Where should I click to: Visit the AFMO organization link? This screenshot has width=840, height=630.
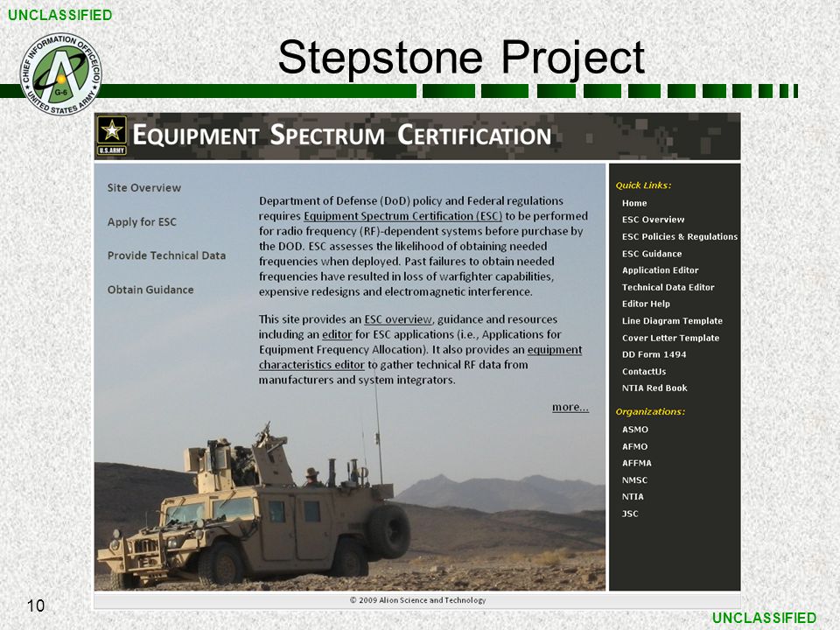pos(635,447)
